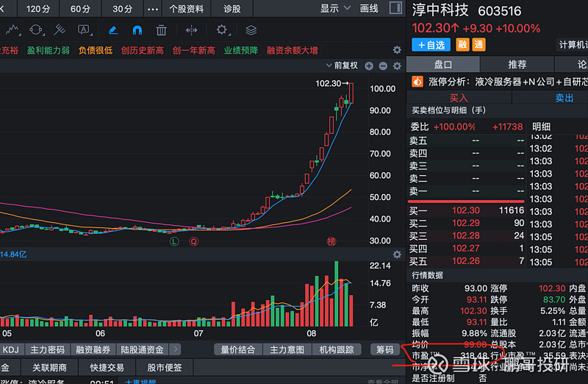Select the circle shape drawing tool
588x384 pixels.
pyautogui.click(x=36, y=30)
